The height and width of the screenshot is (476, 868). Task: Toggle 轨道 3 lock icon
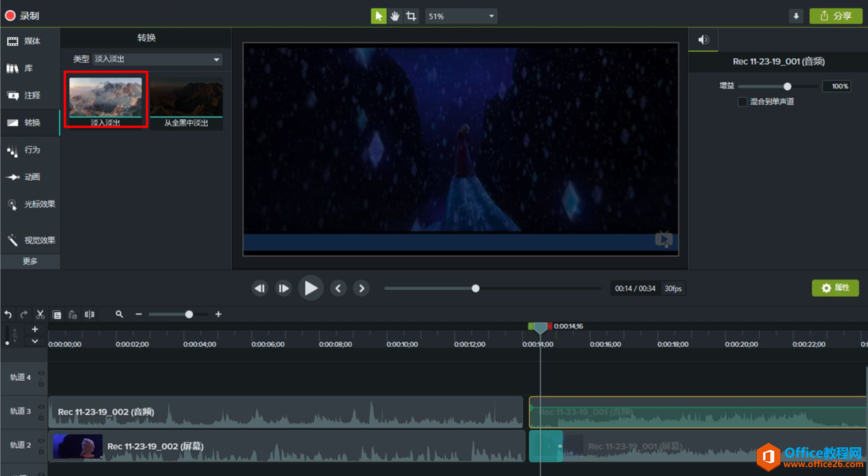41,418
